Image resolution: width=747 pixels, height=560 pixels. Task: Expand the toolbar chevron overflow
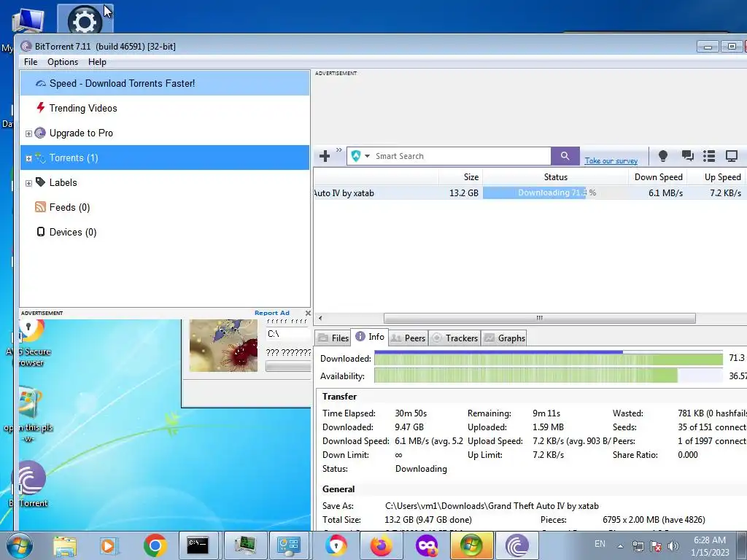pyautogui.click(x=339, y=150)
